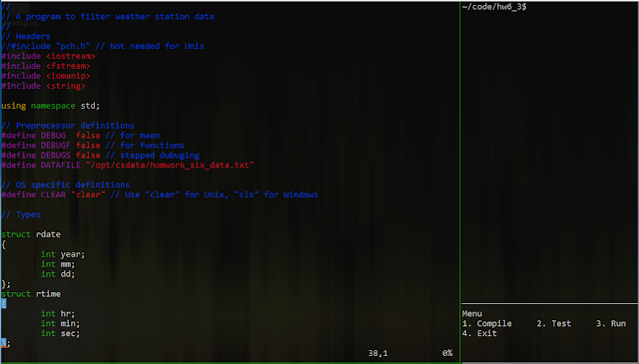Screen dimensions: 639x364
Task: Click the "int dd;" member line
Action: (x=58, y=274)
